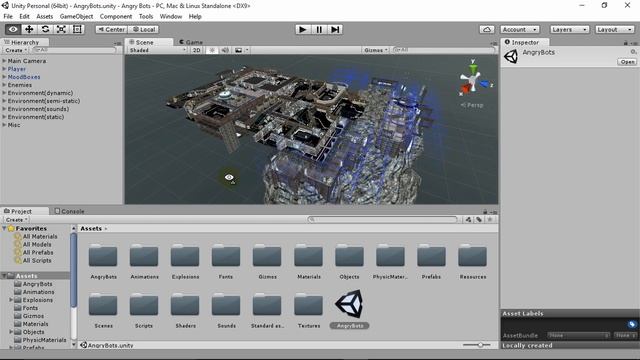Open the Materials folder in Assets grid
640x360 pixels.
click(309, 261)
